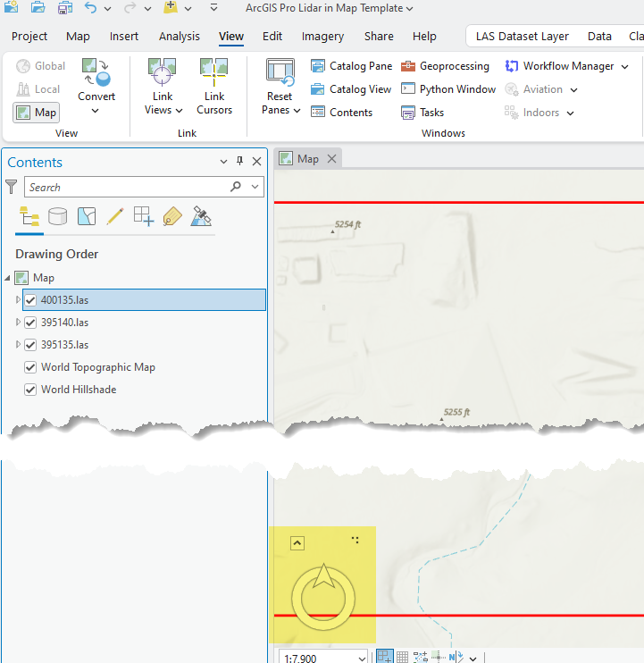The image size is (644, 663).
Task: Open the map scale 1:7,900 combo box
Action: 323,658
